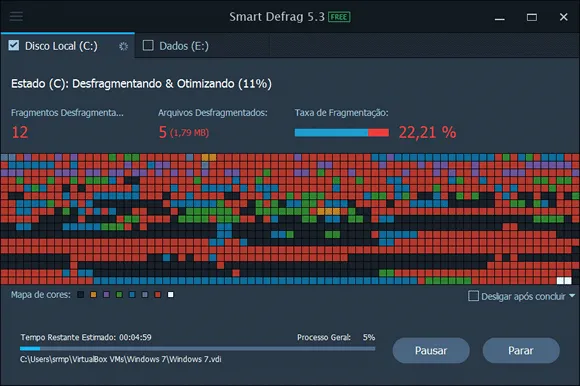Select the red color map swatch
The image size is (580, 386).
click(158, 295)
